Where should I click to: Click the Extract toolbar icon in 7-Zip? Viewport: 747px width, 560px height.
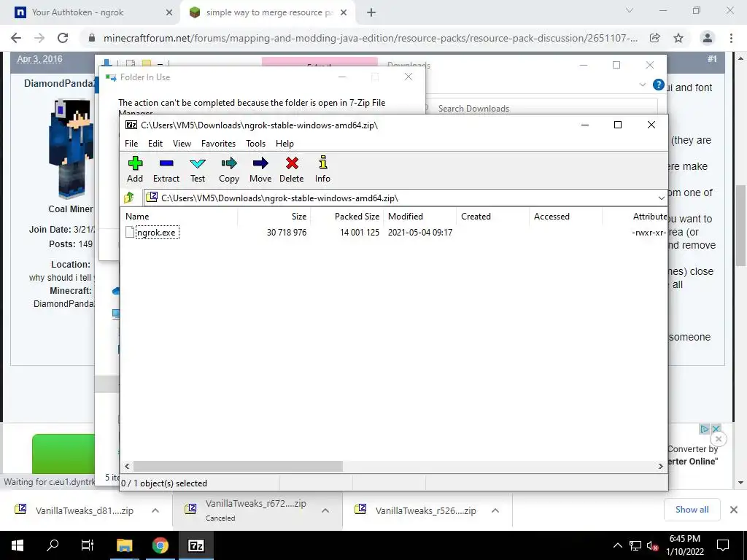(166, 169)
